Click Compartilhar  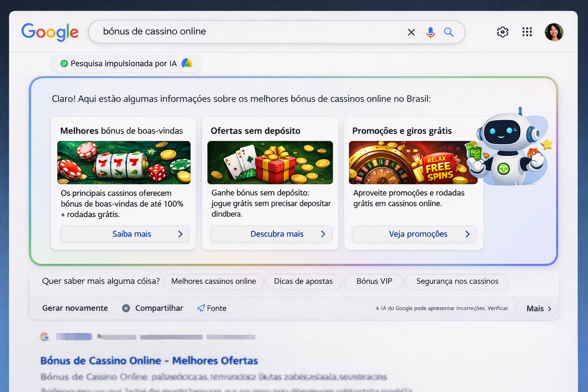click(159, 308)
